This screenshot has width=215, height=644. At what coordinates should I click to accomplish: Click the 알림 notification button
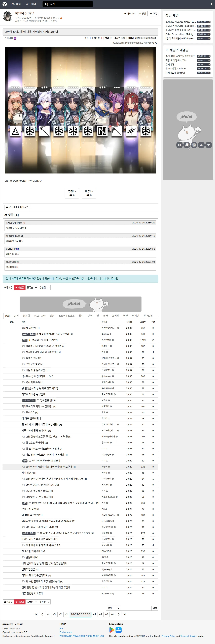(143, 14)
